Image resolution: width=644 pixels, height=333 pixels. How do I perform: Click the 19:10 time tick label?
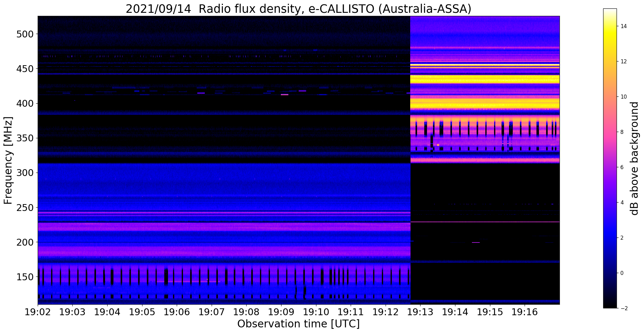(316, 311)
